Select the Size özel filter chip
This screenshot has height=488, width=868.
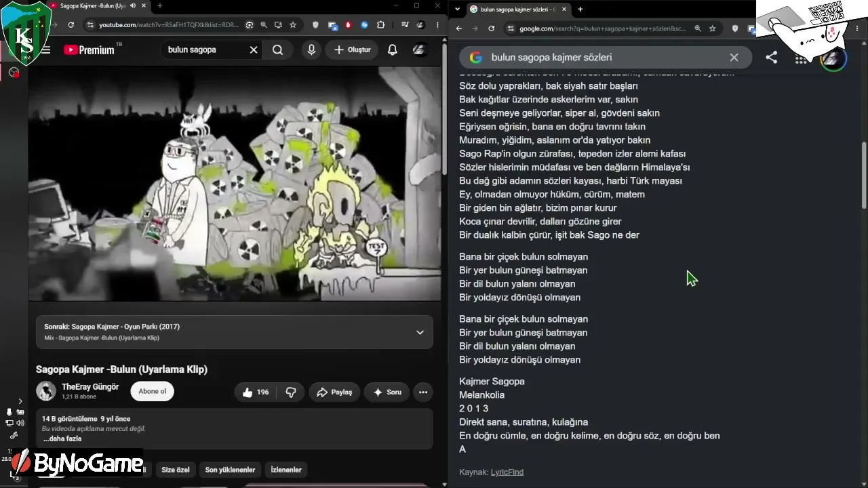(x=176, y=470)
